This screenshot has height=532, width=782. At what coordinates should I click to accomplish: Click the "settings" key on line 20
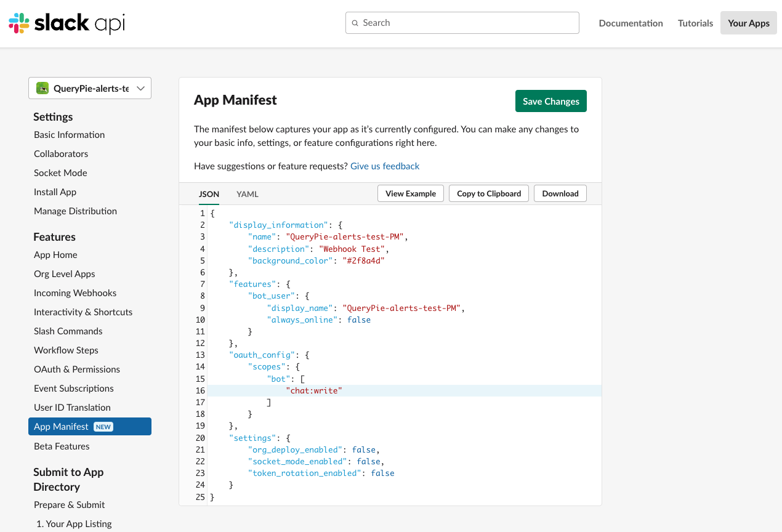[x=252, y=438]
